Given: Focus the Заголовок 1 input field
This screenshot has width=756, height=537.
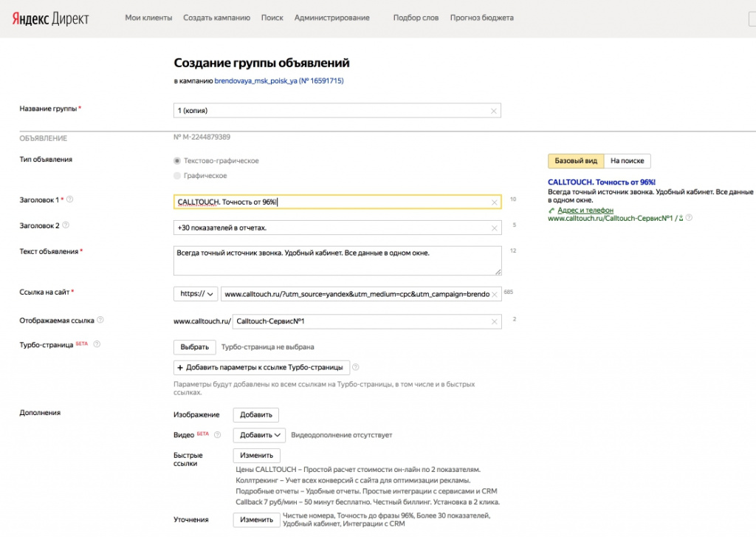Looking at the screenshot, I should pyautogui.click(x=337, y=202).
